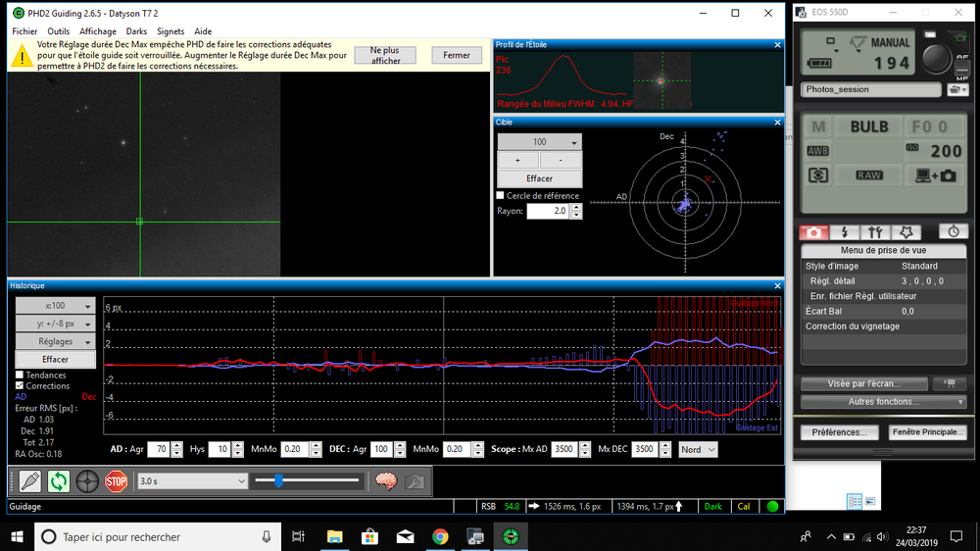980x551 pixels.
Task: Open the timer shooting clock icon
Action: (954, 232)
